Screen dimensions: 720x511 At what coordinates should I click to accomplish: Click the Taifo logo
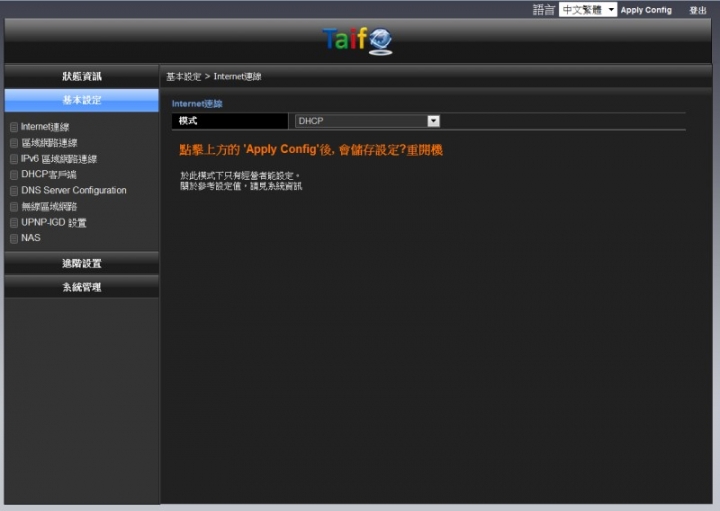point(358,40)
